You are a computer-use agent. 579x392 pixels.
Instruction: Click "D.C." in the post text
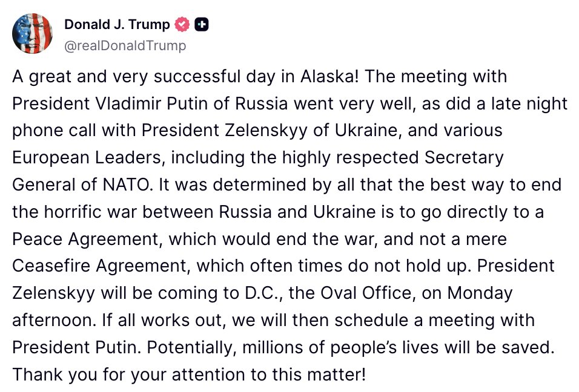262,293
